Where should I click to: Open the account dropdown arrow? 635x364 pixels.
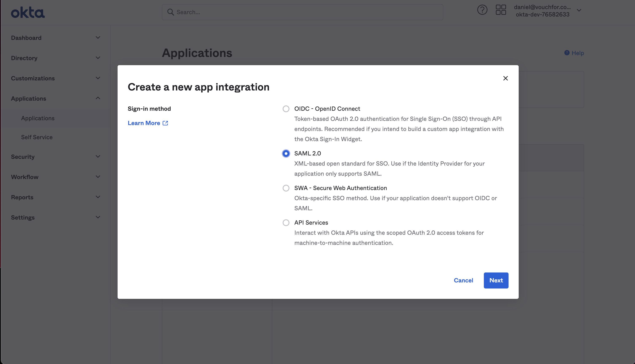pos(579,11)
